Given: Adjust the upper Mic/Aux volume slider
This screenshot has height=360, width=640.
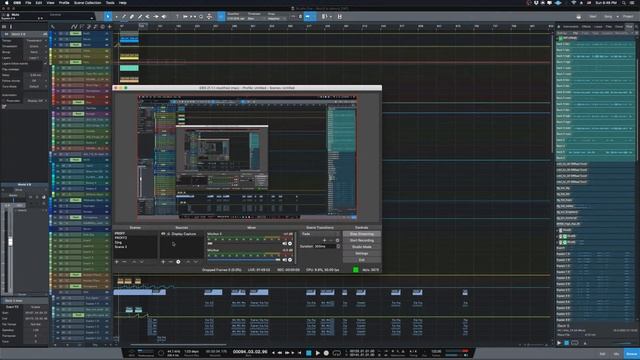Looking at the screenshot, I should [244, 244].
